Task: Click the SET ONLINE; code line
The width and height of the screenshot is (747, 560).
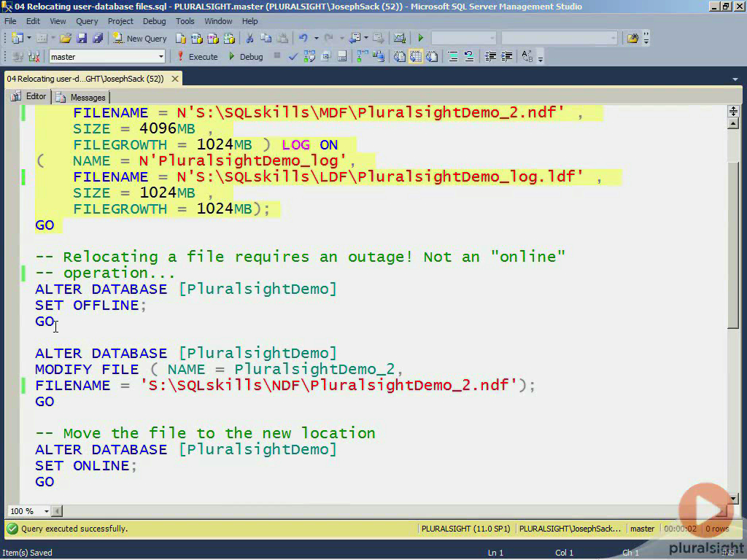Action: point(86,466)
